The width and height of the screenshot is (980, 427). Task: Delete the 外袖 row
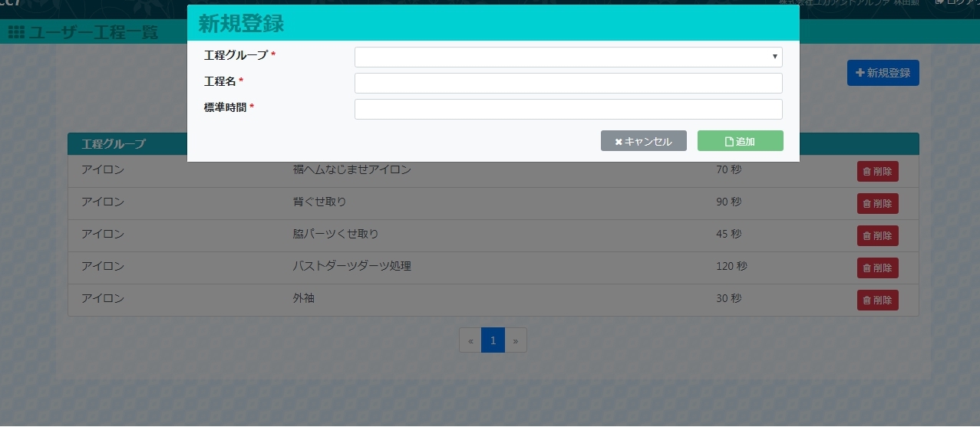click(x=877, y=301)
